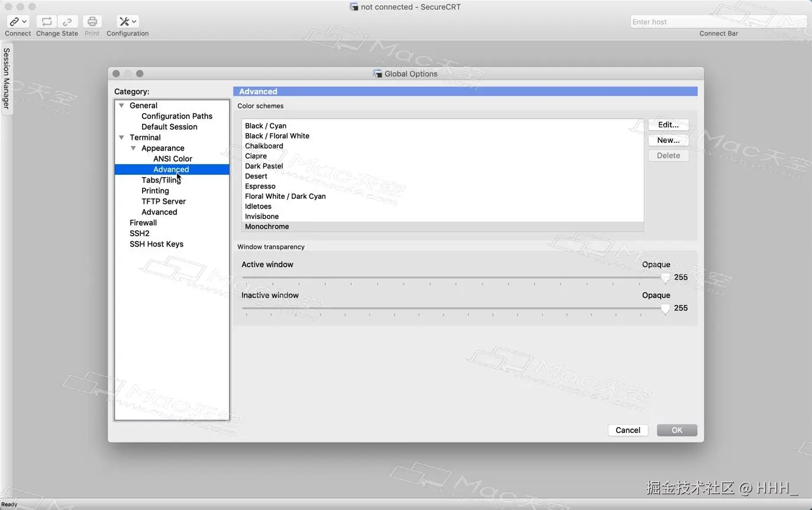This screenshot has width=812, height=510.
Task: Collapse the Appearance tree node
Action: [133, 148]
